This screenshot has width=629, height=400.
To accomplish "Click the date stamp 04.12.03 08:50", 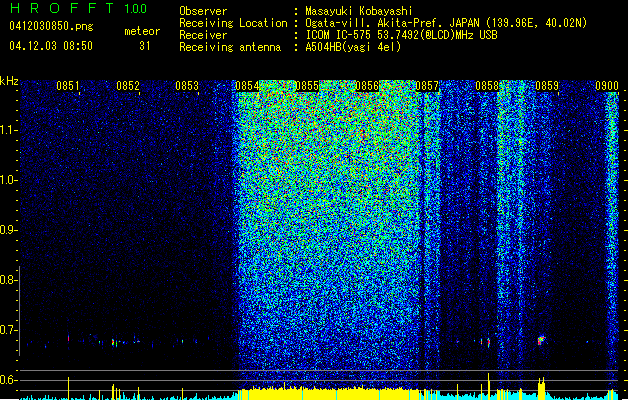I will click(51, 46).
